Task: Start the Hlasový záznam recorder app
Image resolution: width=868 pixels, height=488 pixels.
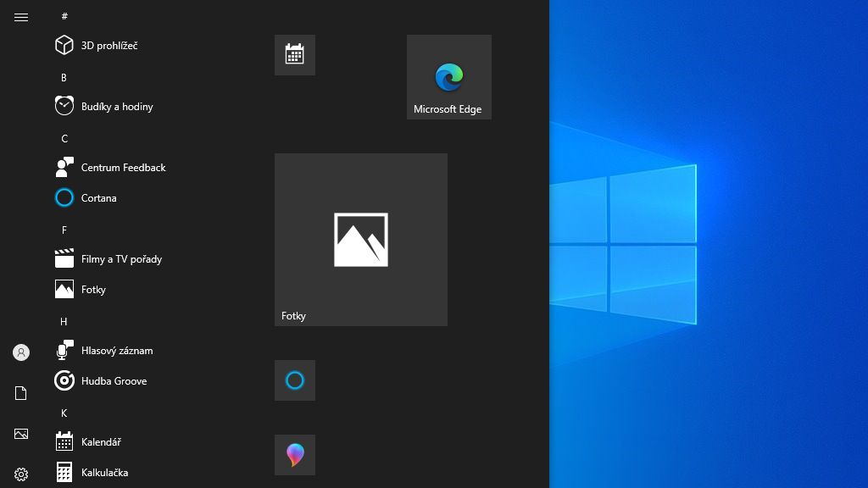Action: pos(116,351)
